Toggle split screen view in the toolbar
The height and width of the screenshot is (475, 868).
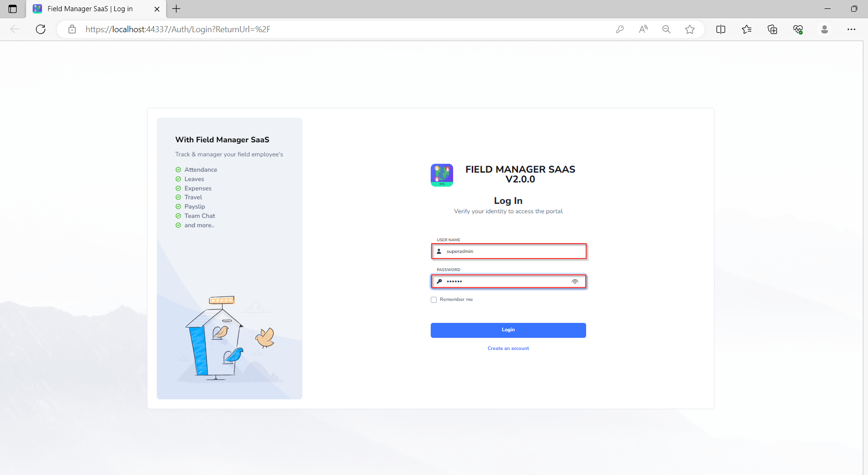point(721,29)
